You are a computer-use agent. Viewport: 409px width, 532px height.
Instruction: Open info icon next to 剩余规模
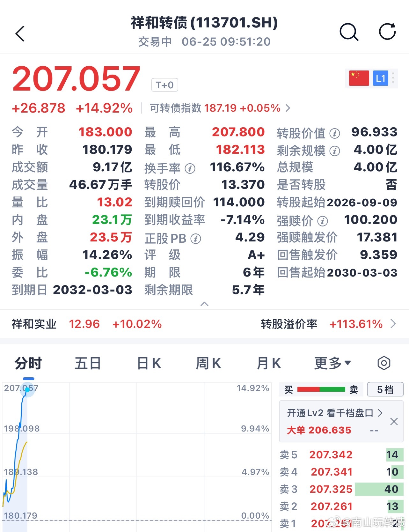[x=334, y=151]
